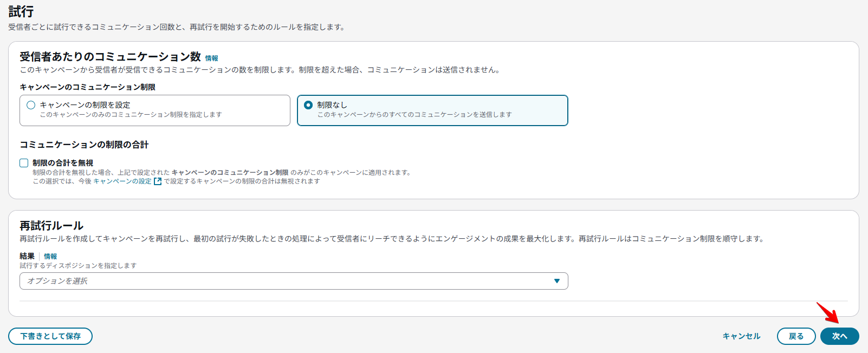Click the 制限なし option description text
This screenshot has width=868, height=353.
click(414, 115)
